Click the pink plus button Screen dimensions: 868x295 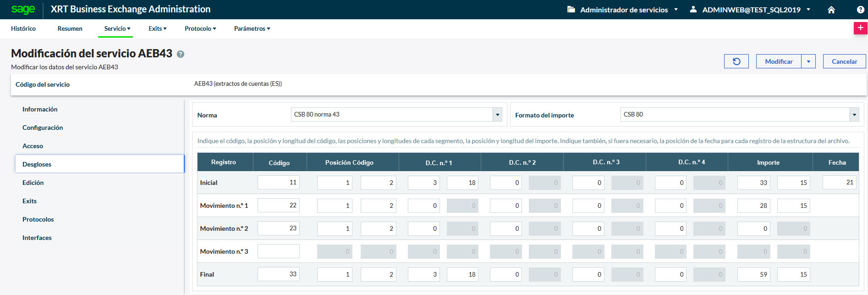[x=860, y=28]
